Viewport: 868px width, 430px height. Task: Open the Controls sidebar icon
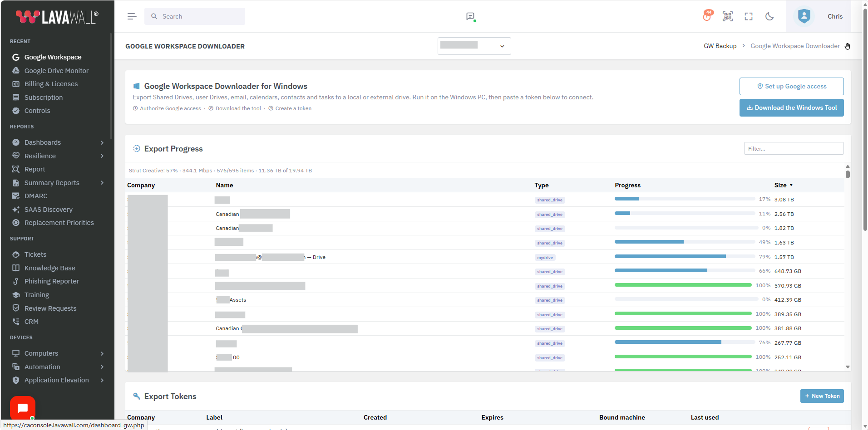click(x=16, y=111)
